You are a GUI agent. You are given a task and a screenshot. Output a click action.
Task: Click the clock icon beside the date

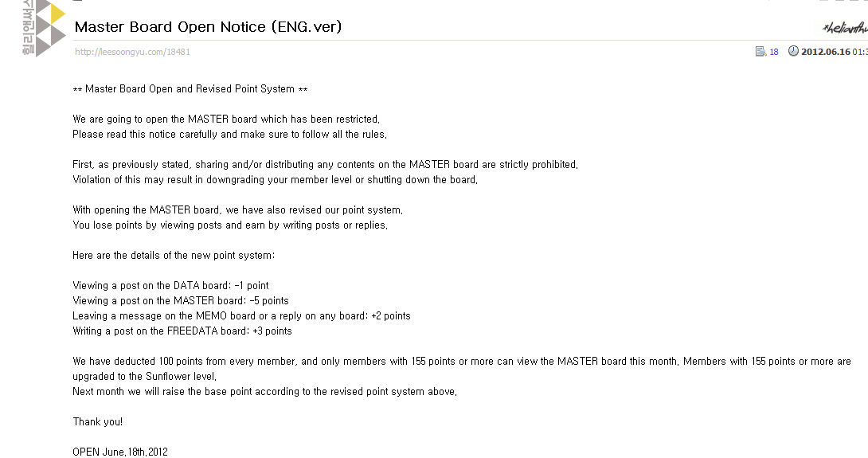pyautogui.click(x=793, y=52)
